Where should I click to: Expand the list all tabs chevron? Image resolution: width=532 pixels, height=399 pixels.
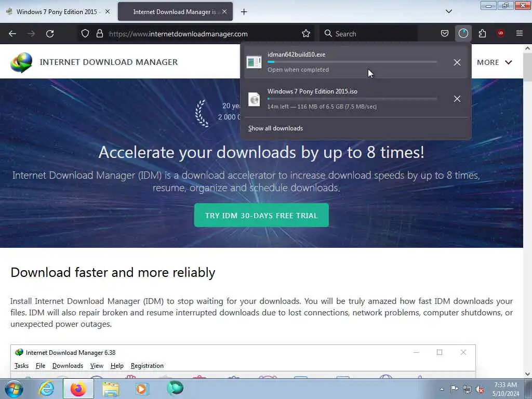tap(448, 11)
